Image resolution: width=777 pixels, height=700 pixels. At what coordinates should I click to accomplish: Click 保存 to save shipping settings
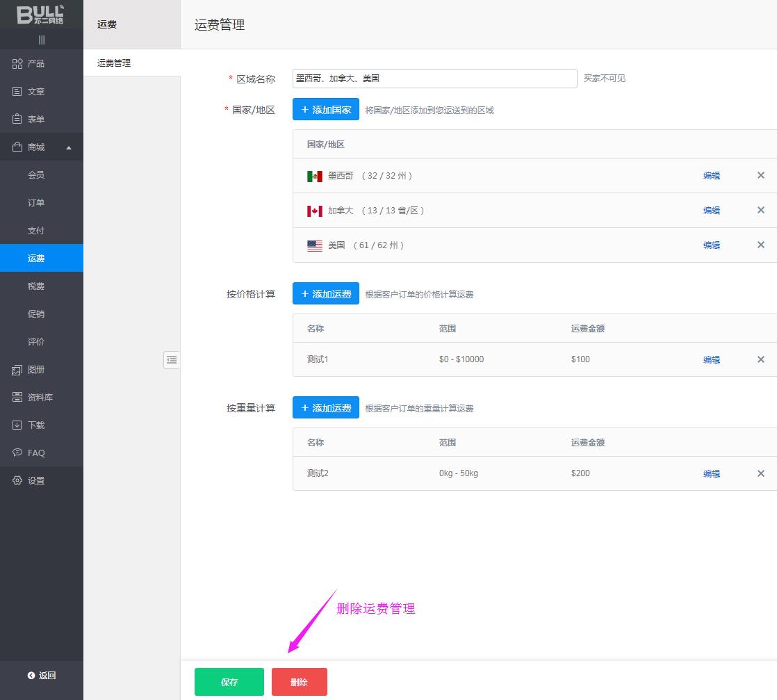coord(229,682)
